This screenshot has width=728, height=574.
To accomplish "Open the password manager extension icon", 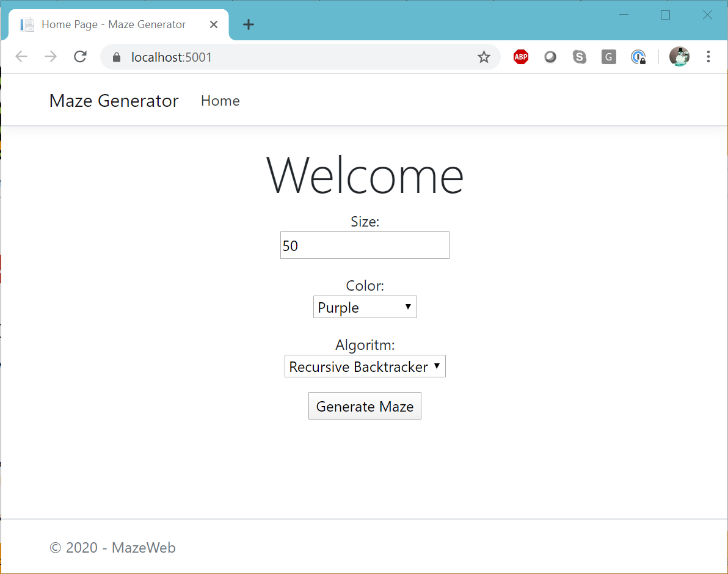I will [x=638, y=56].
